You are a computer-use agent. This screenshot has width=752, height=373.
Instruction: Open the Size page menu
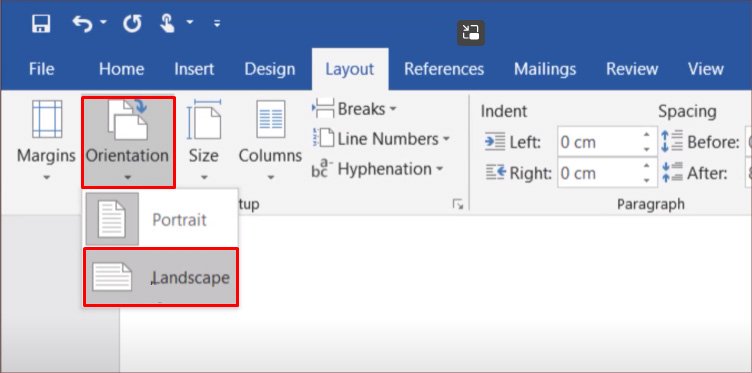coord(204,141)
